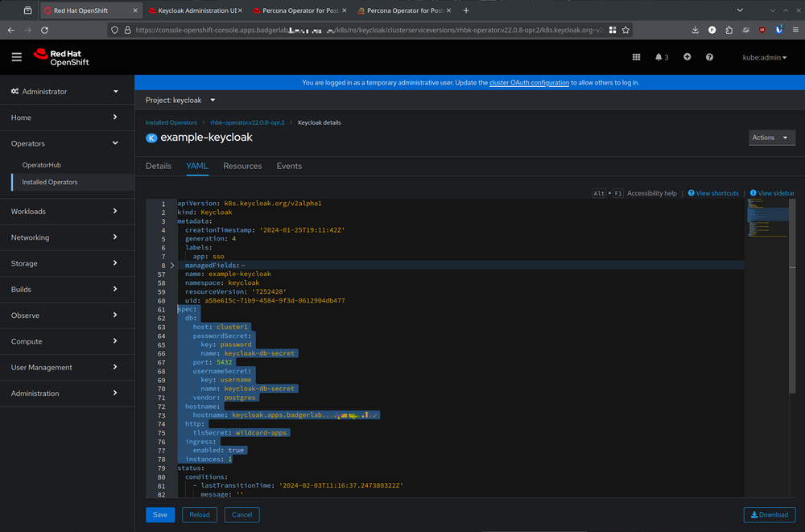The height and width of the screenshot is (532, 805).
Task: Click the plus import YAML icon
Action: [x=687, y=57]
